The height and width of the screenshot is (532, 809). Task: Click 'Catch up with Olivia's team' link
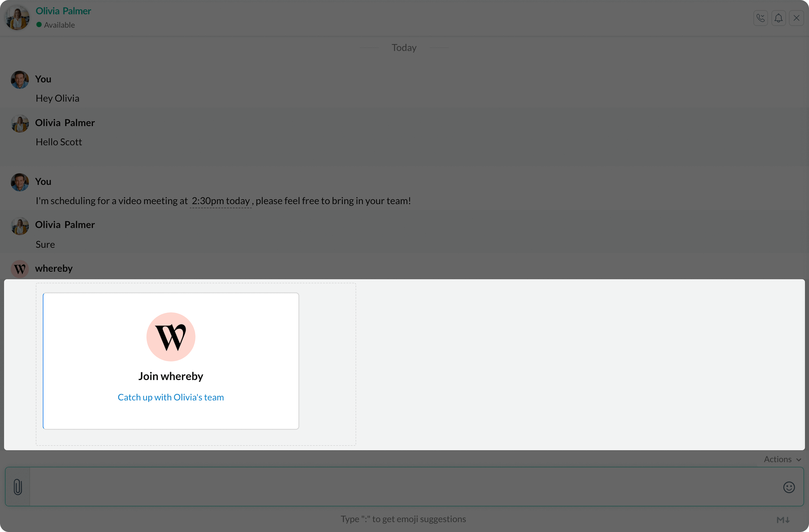[x=171, y=396]
